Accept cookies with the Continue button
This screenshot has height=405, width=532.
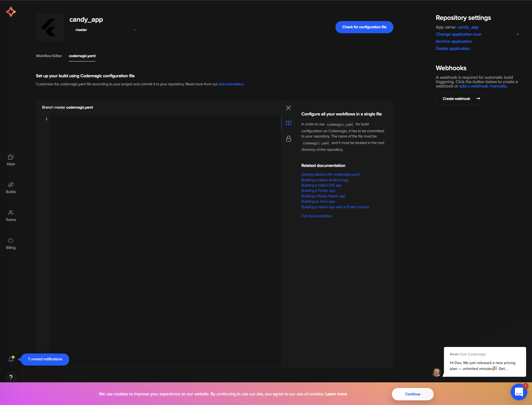413,394
